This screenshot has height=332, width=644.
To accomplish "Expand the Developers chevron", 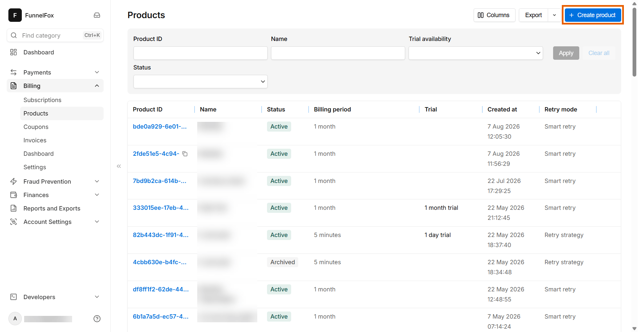I will coord(97,297).
